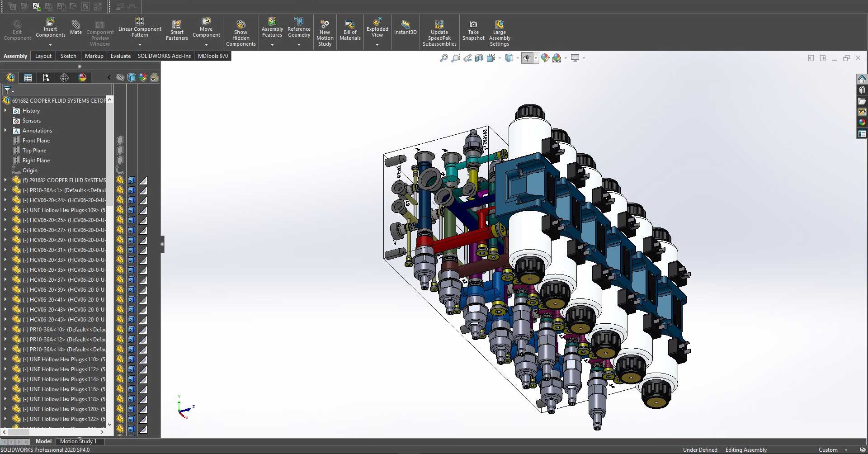Image resolution: width=868 pixels, height=454 pixels.
Task: Switch to the Evaluate tab
Action: pos(120,56)
